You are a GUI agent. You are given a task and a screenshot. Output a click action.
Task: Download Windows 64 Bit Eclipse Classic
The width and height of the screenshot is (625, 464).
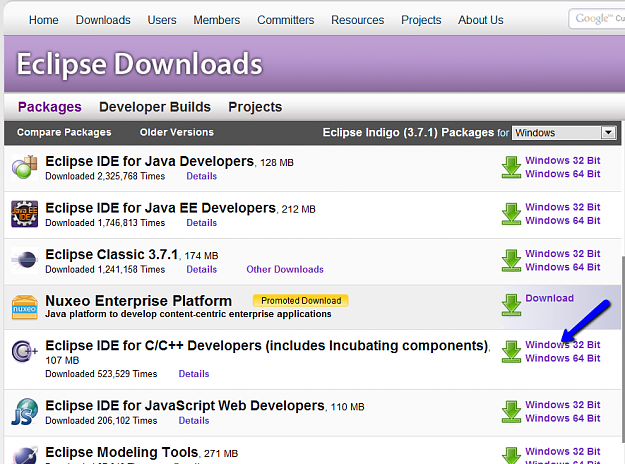563,267
